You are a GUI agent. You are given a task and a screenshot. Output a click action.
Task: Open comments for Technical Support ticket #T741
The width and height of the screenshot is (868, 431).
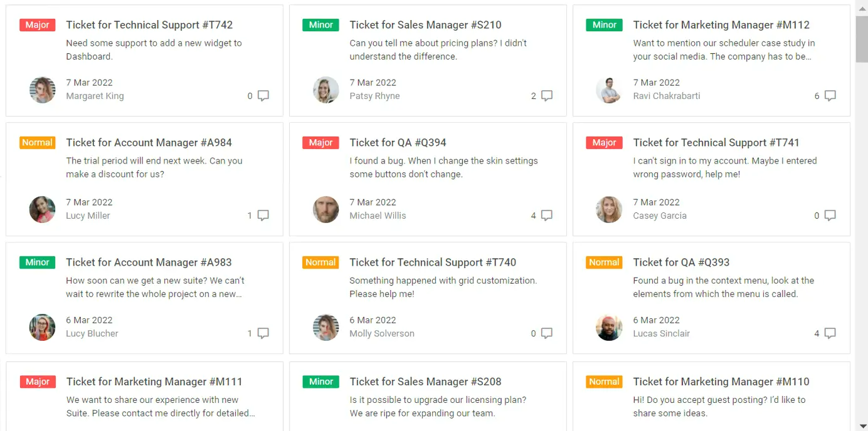point(830,215)
